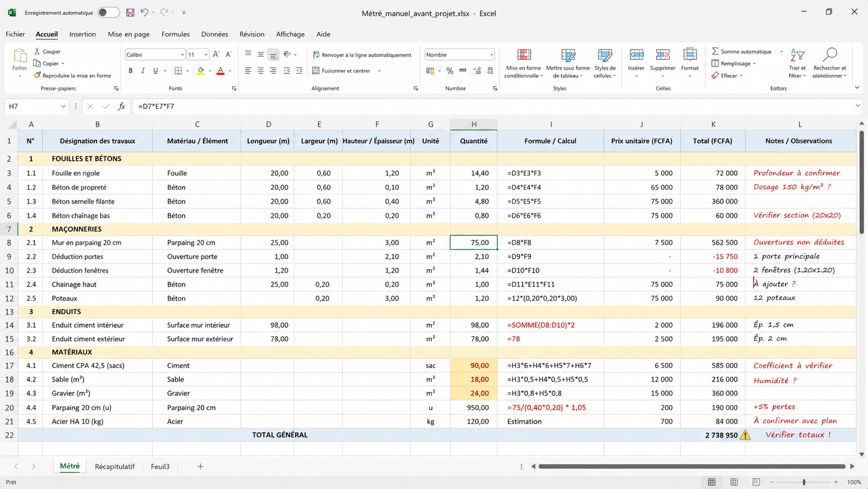Expand the Fusionner et centrer arrow
Image resolution: width=868 pixels, height=489 pixels.
tap(379, 71)
